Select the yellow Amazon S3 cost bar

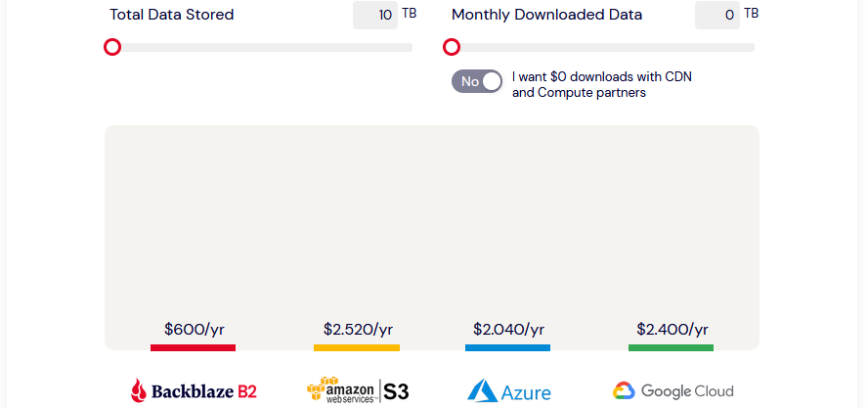point(357,347)
